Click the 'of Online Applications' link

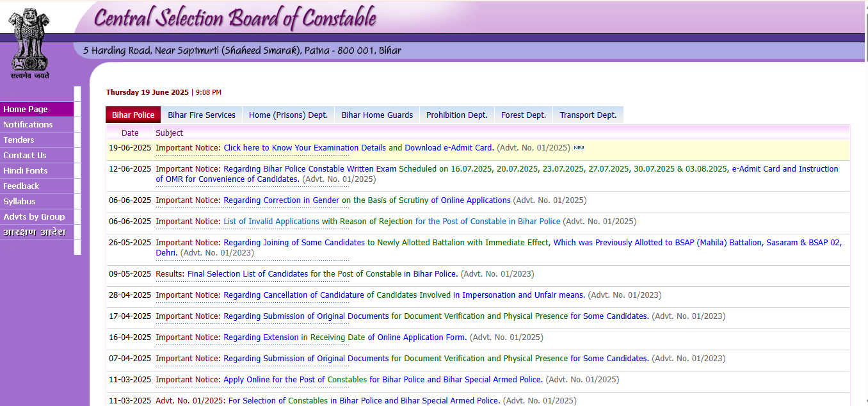[470, 200]
